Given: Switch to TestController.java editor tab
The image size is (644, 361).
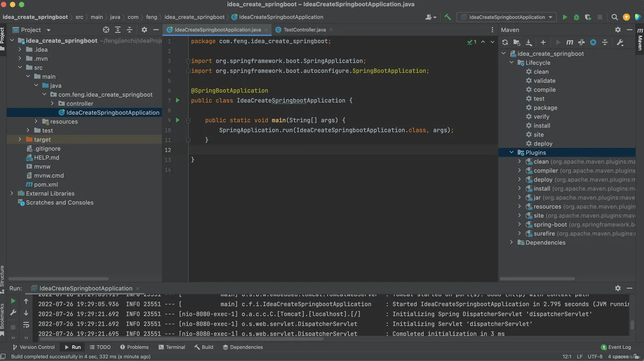Looking at the screenshot, I should coord(304,29).
